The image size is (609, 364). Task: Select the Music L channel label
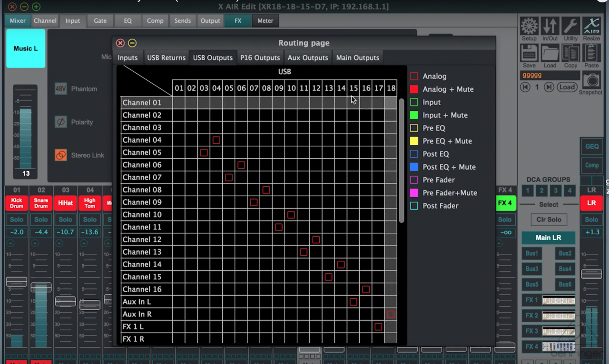pyautogui.click(x=26, y=48)
